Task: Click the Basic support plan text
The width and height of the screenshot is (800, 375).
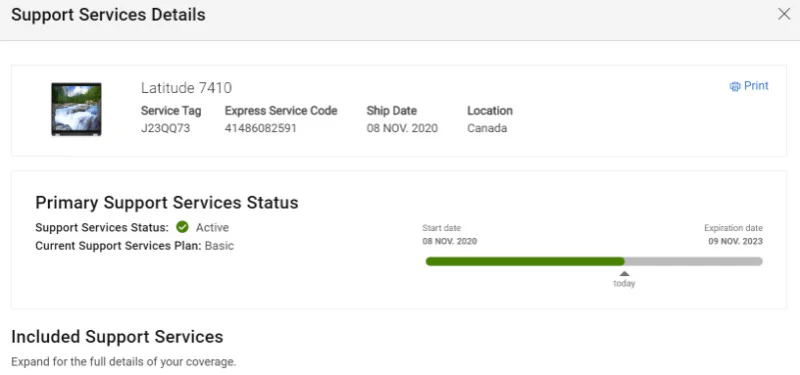Action: [x=219, y=246]
